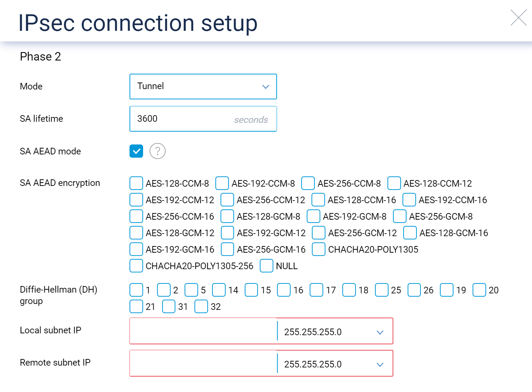Click the Local subnet IP field
The height and width of the screenshot is (392, 532).
click(202, 331)
